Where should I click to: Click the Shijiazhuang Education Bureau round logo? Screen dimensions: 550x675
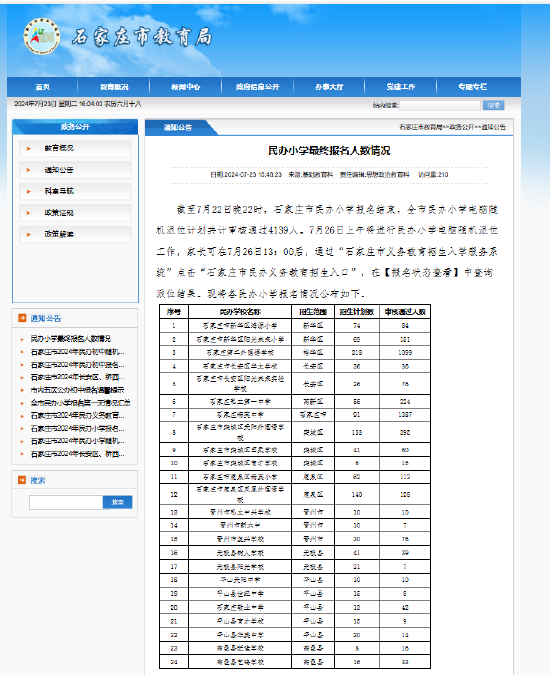[42, 37]
